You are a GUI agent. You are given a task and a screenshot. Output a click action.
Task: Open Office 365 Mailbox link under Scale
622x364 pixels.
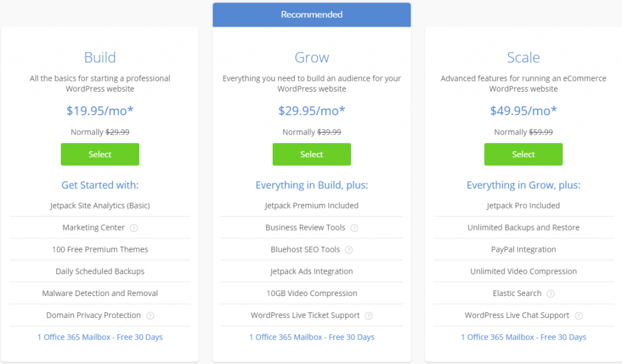(x=523, y=337)
